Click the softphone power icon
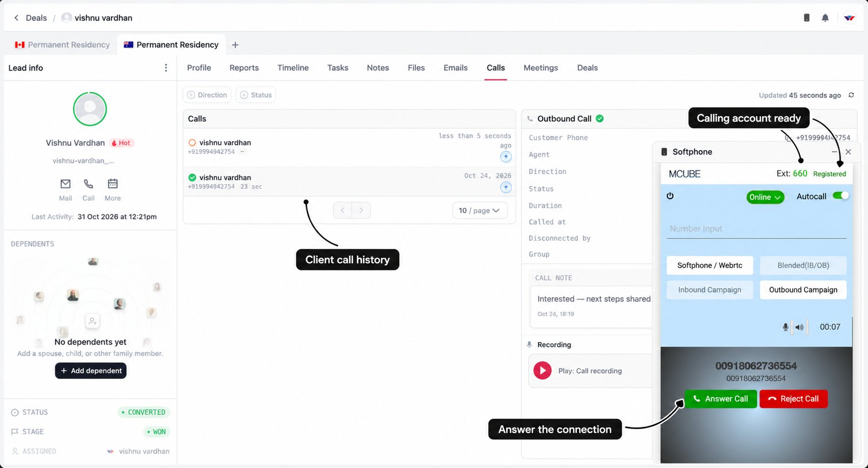 click(x=670, y=196)
